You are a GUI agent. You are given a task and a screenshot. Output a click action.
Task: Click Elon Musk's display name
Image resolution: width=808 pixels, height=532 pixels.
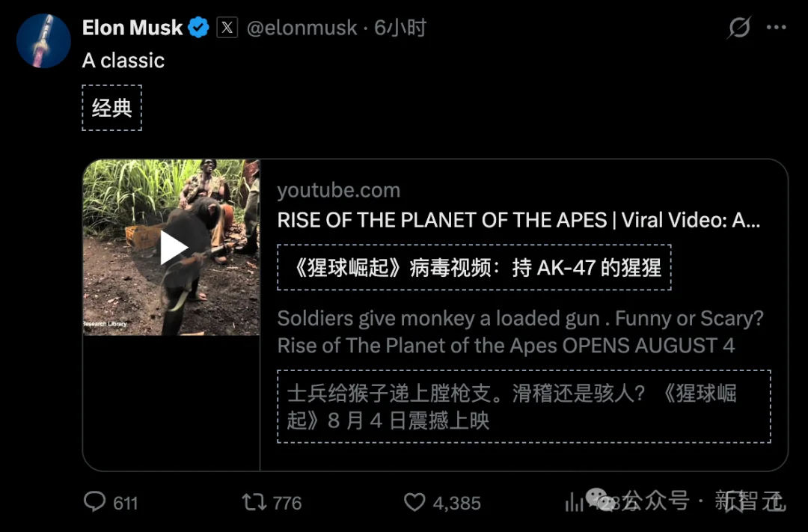[132, 27]
